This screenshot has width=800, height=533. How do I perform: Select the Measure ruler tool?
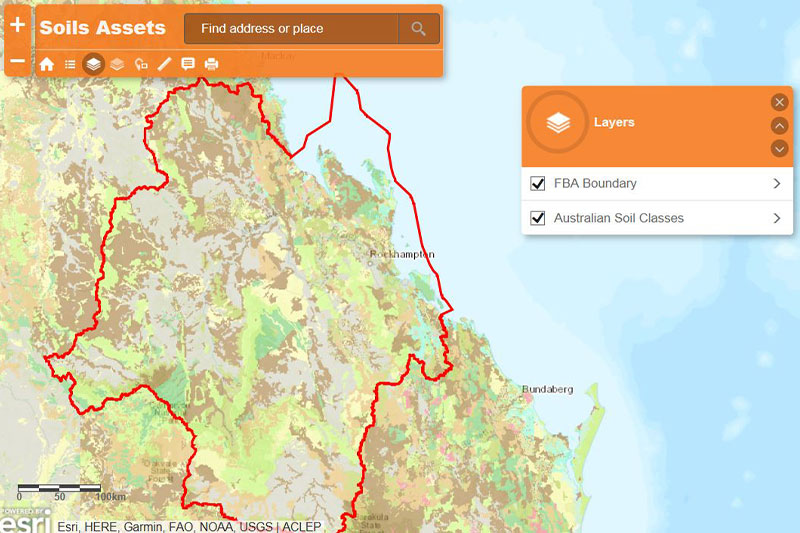164,64
